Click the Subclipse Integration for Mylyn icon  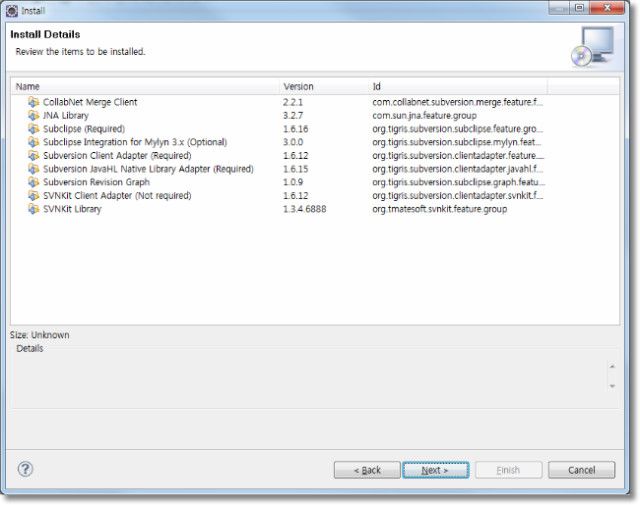tap(33, 142)
